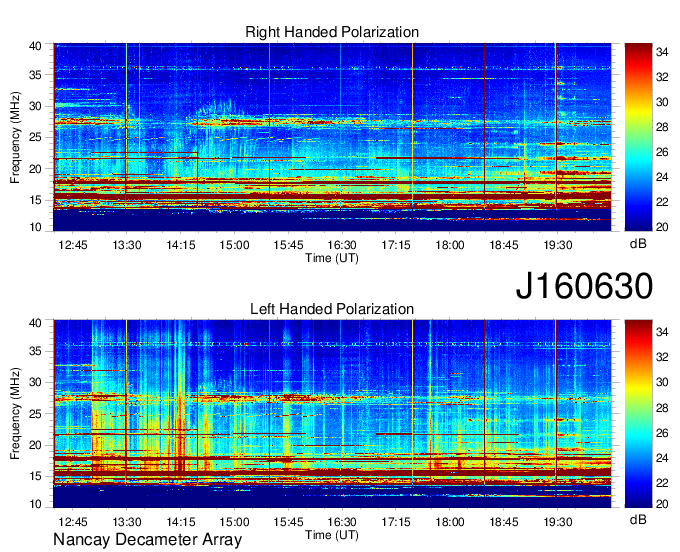680x552 pixels.
Task: Click the 15:00 tick on the top time axis
Action: 235,245
